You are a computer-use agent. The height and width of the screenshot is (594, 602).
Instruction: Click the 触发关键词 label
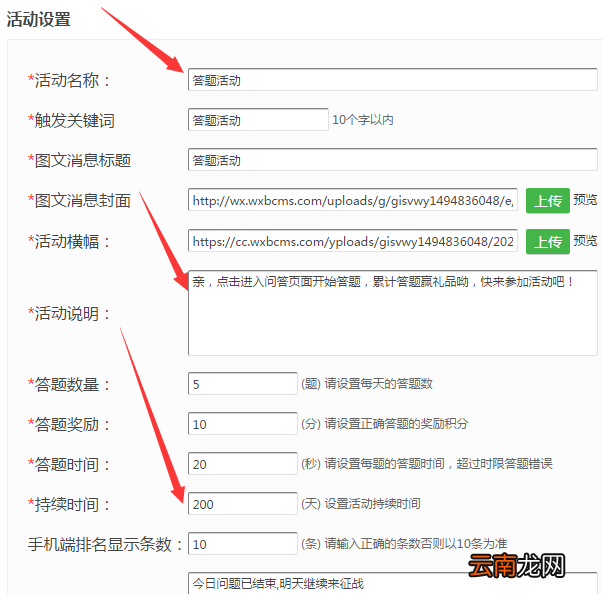[71, 120]
